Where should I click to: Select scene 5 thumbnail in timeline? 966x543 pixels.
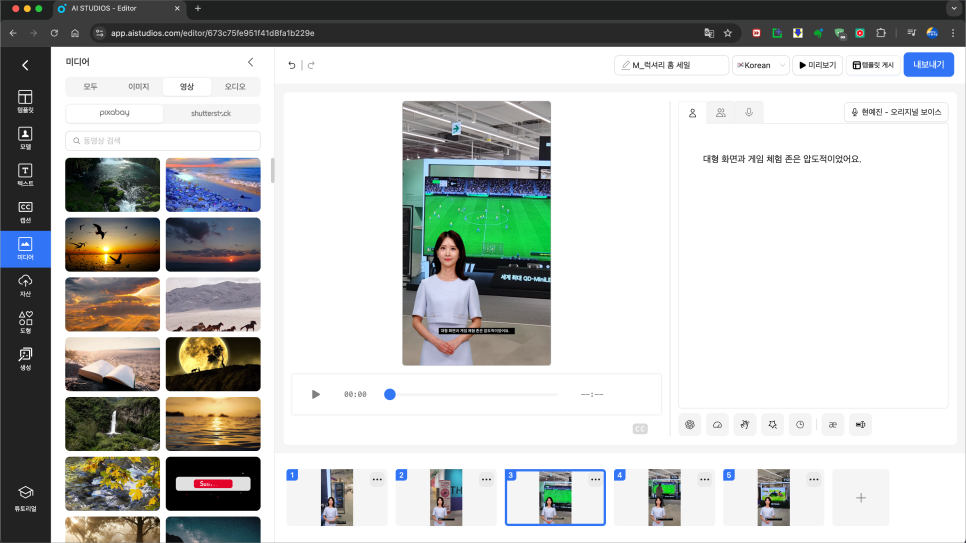(773, 497)
